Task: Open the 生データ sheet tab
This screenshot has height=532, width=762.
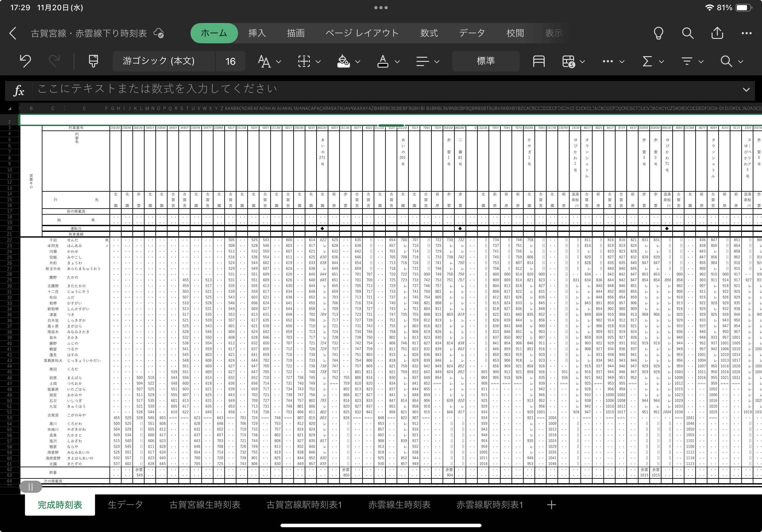Action: coord(125,505)
